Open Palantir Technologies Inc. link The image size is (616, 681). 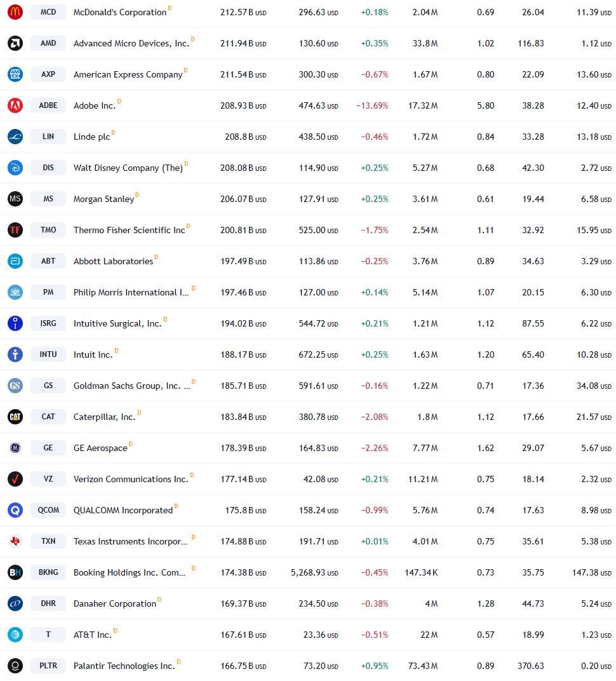coord(124,666)
